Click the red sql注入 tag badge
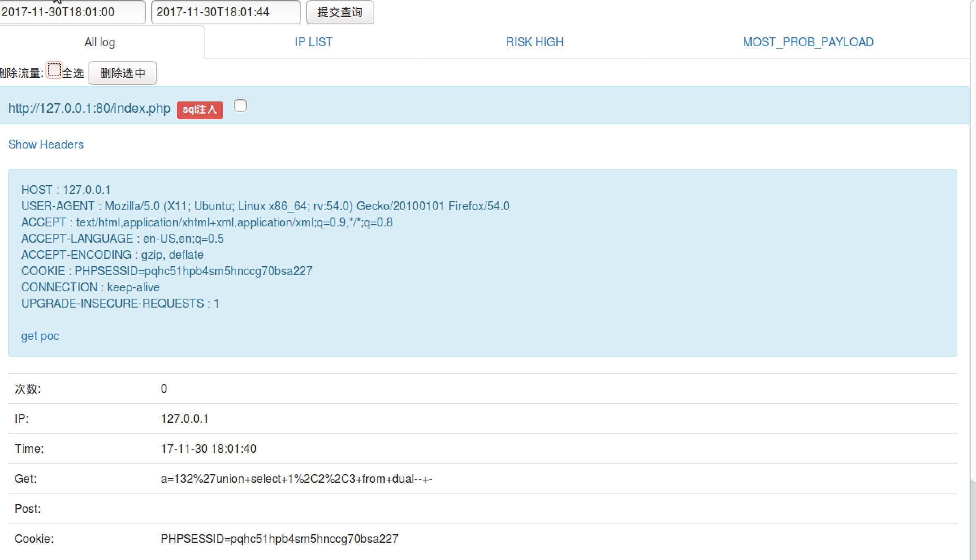 [200, 110]
